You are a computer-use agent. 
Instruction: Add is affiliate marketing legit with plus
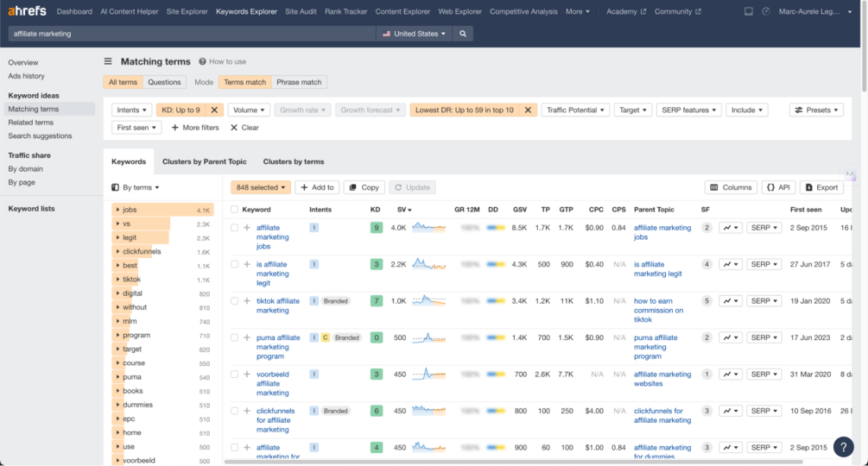(x=247, y=264)
